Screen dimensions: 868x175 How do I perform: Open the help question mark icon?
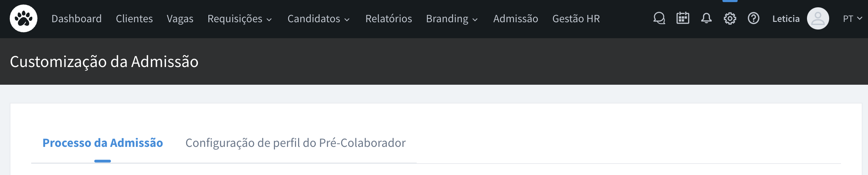pos(753,18)
